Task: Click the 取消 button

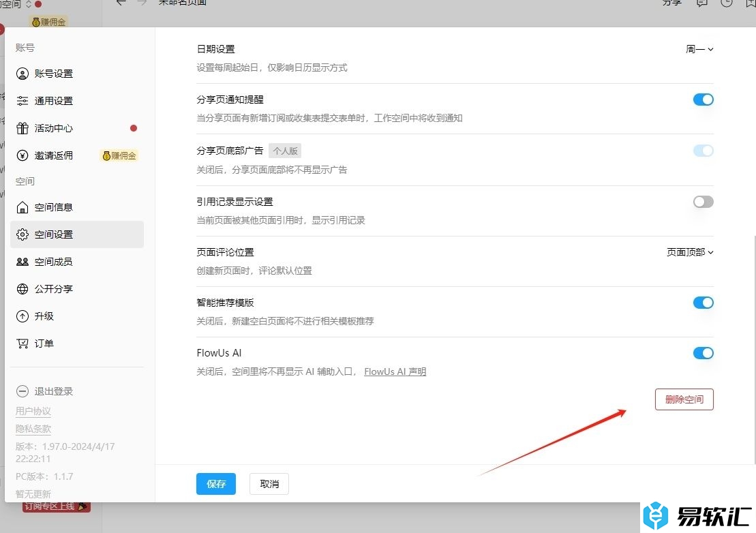Action: 269,484
